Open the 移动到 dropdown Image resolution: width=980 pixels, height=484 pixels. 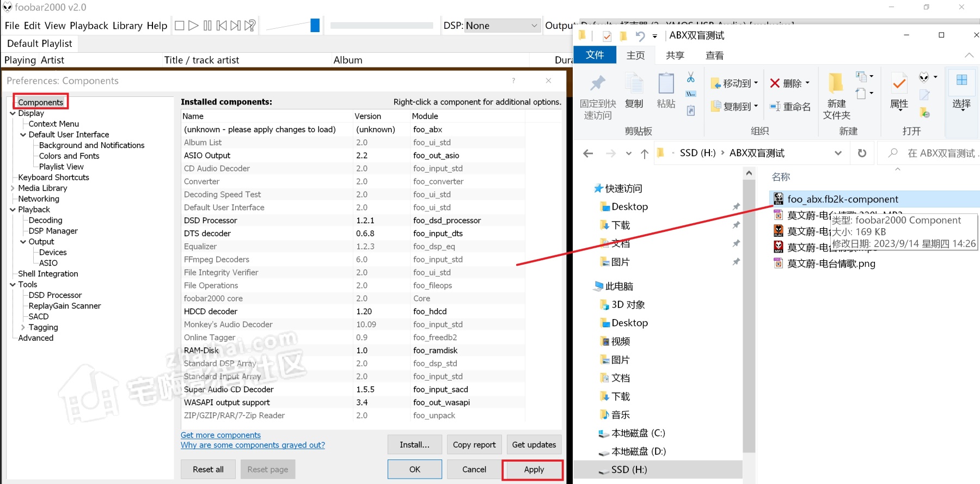click(734, 83)
